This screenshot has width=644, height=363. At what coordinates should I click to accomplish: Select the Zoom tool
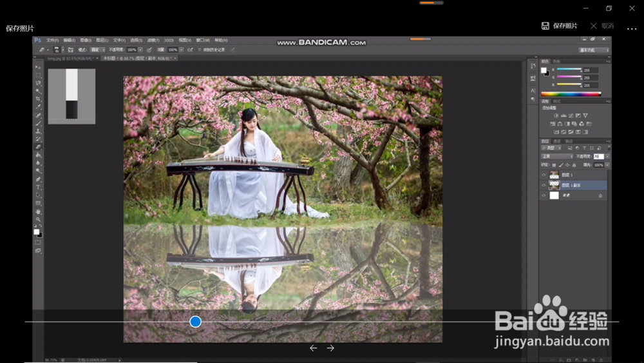[38, 219]
